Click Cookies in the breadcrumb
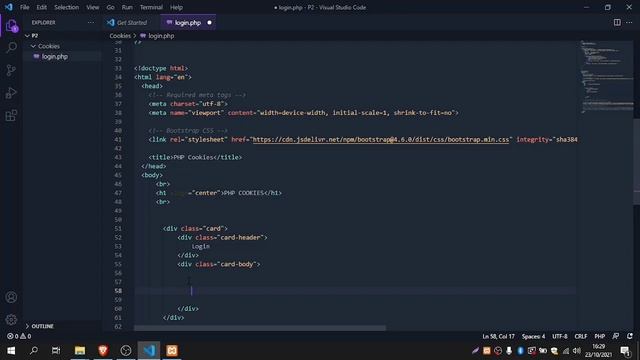Viewport: 640px width, 360px height. (120, 36)
